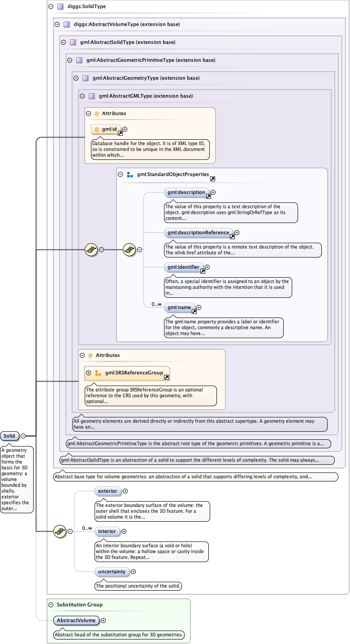Expand the AbstractVolume element
350x644 pixels.
(104, 621)
